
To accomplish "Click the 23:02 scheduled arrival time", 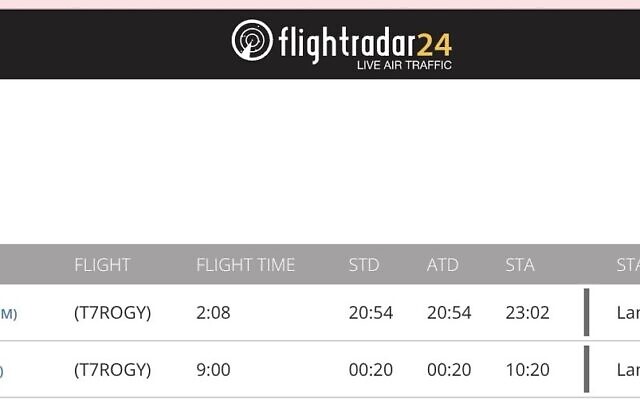I will (x=527, y=313).
